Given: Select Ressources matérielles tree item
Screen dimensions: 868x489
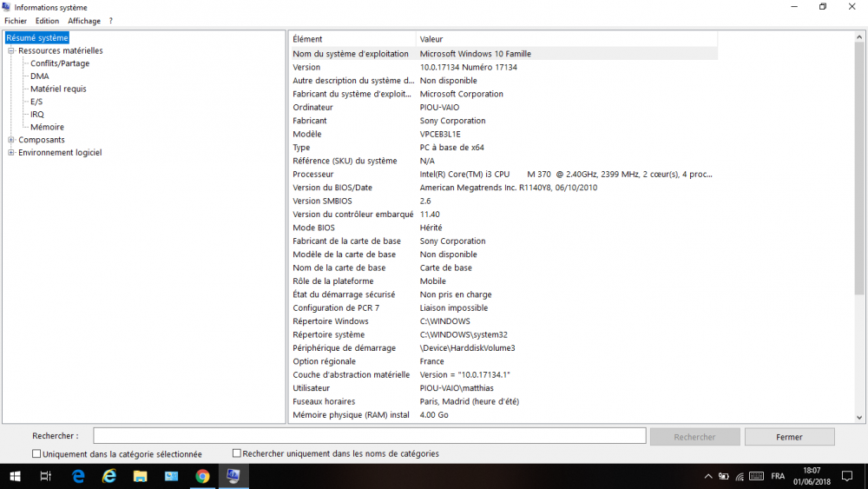Looking at the screenshot, I should click(61, 50).
